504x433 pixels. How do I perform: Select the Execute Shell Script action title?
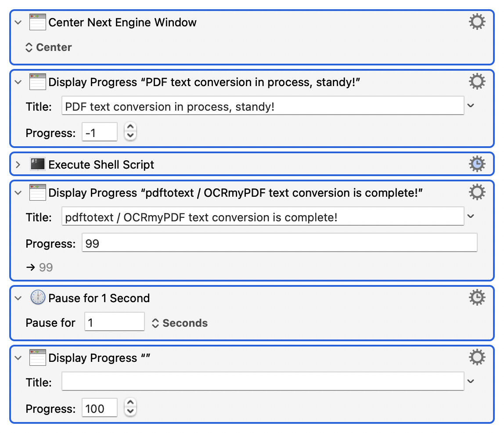[101, 165]
